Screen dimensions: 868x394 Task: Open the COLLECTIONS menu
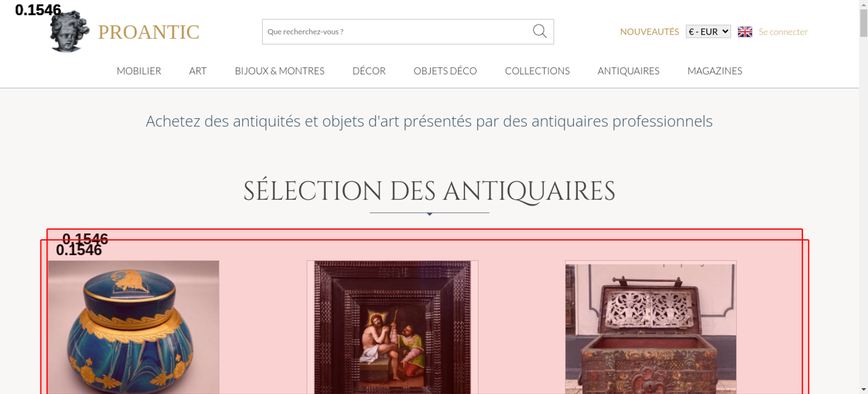tap(537, 71)
